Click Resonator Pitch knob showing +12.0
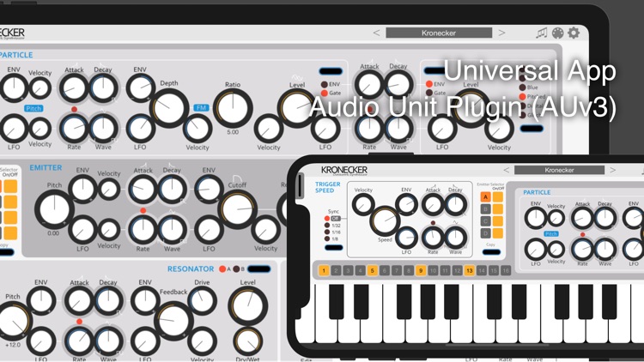The height and width of the screenshot is (362, 644). pyautogui.click(x=13, y=321)
